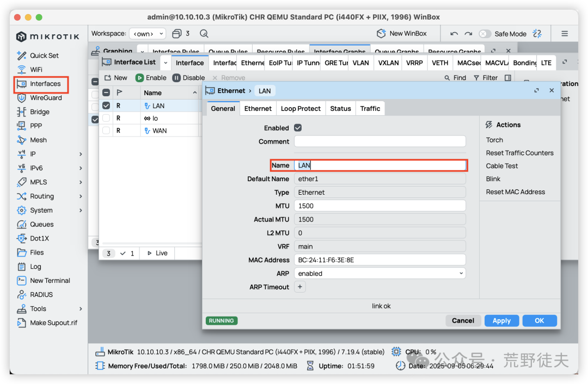Viewport: 588px width, 384px height.
Task: Click the redo arrow icon
Action: 468,34
